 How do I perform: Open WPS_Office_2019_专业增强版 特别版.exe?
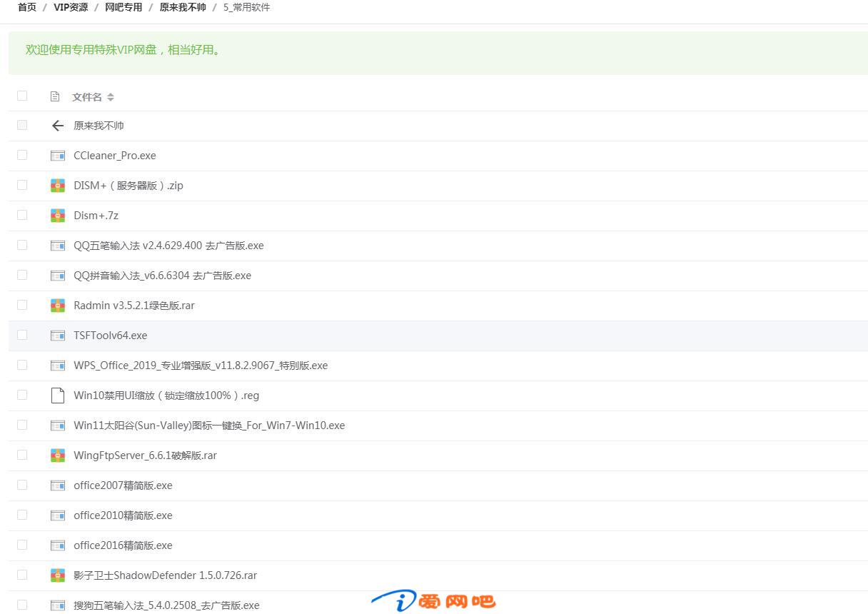(x=201, y=366)
